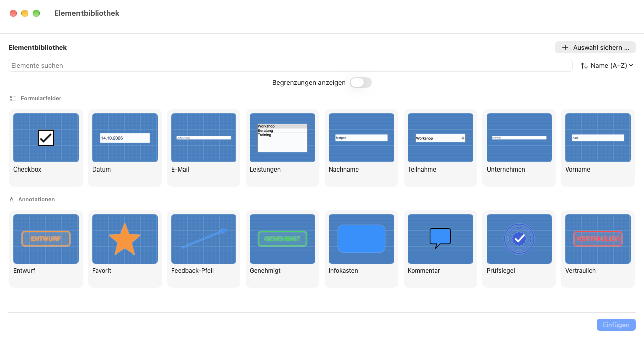This screenshot has width=644, height=339.
Task: Zoom the window with the green button
Action: (36, 13)
